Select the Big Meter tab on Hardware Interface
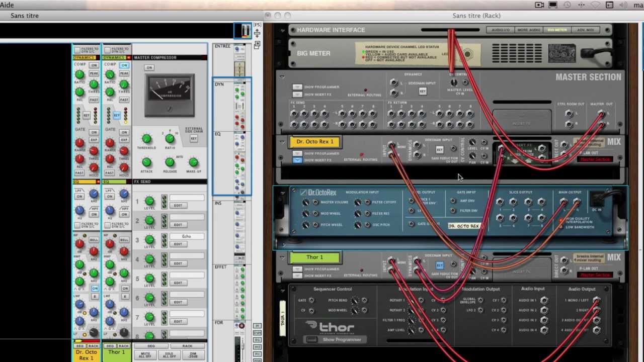Screen dimensions: 644x362 point(557,30)
